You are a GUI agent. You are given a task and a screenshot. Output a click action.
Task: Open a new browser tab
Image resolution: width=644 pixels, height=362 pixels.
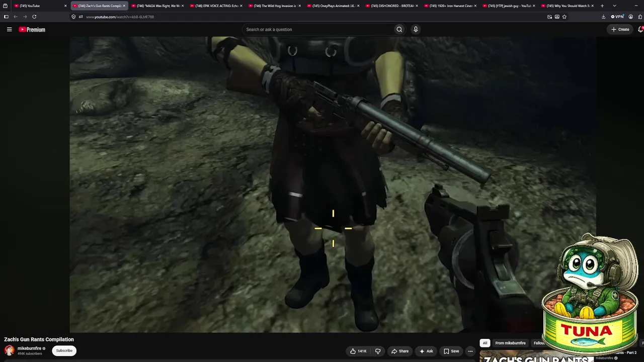tap(602, 6)
